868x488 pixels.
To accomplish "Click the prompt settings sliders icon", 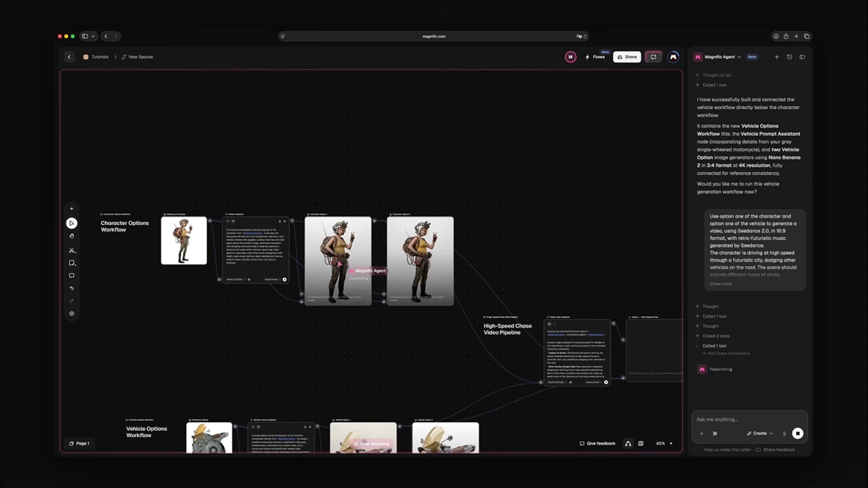I will [x=715, y=434].
